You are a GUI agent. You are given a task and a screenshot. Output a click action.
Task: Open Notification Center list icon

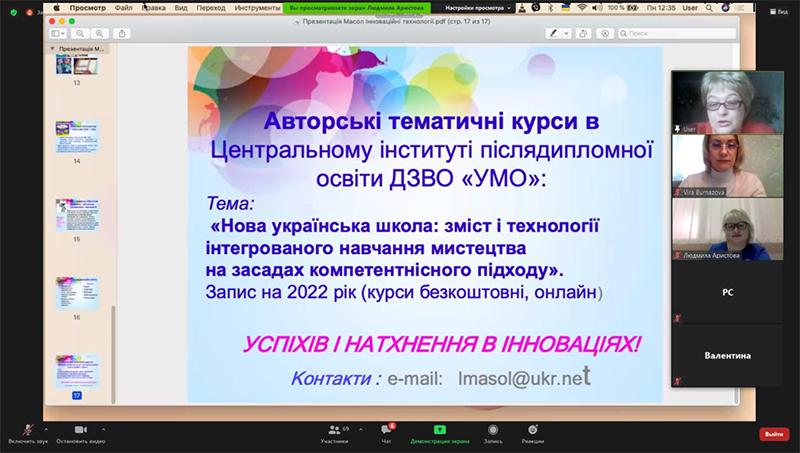tap(740, 8)
